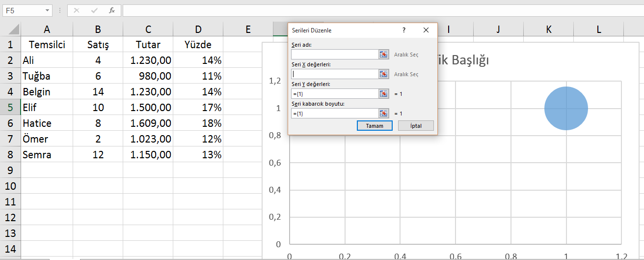Open the Name Box dropdown arrow
Image resolution: width=644 pixels, height=260 pixels.
point(47,10)
